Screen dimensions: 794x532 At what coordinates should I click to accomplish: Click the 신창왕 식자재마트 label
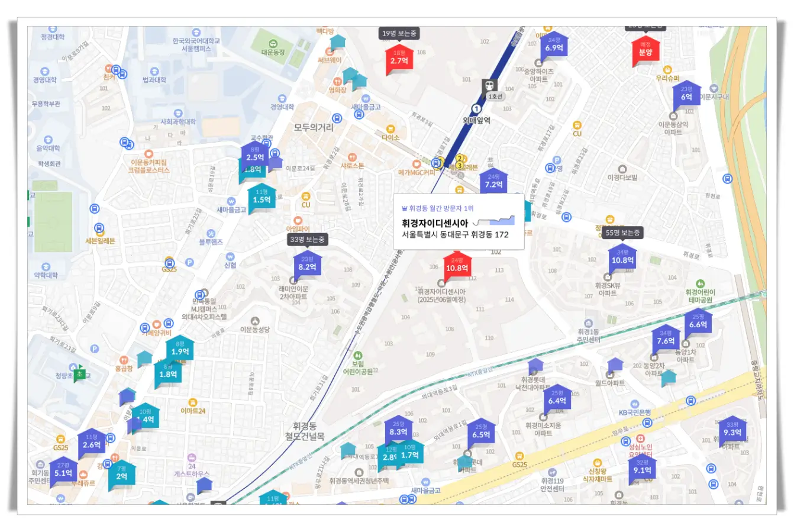(598, 475)
